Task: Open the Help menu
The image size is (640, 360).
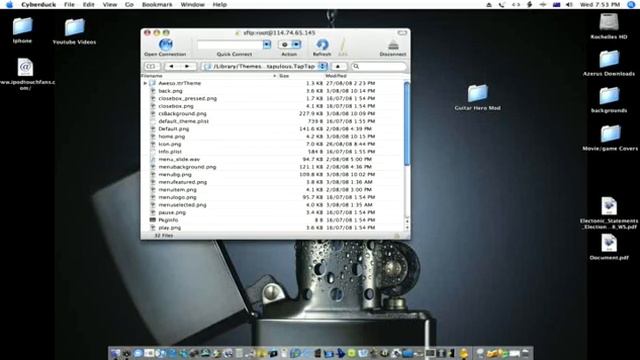Action: 220,4
